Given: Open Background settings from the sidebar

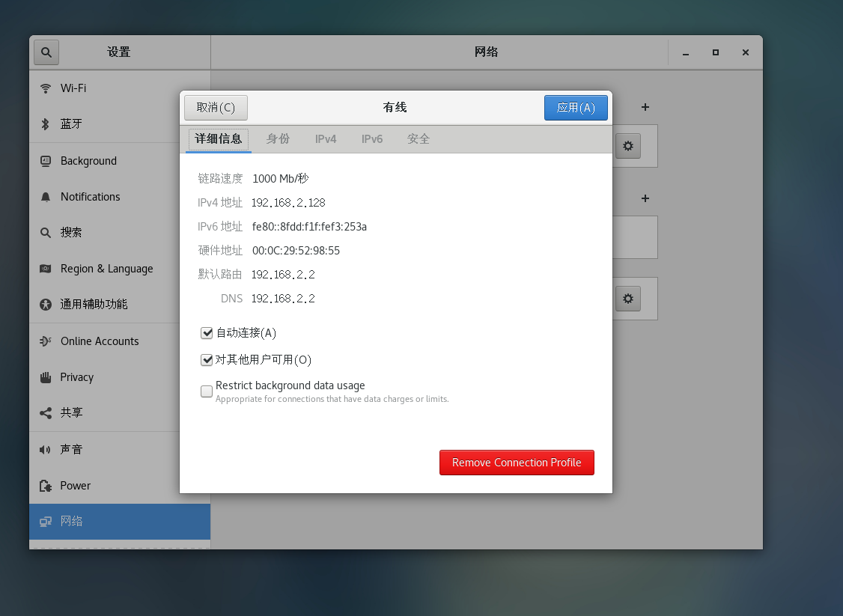Looking at the screenshot, I should coord(88,160).
